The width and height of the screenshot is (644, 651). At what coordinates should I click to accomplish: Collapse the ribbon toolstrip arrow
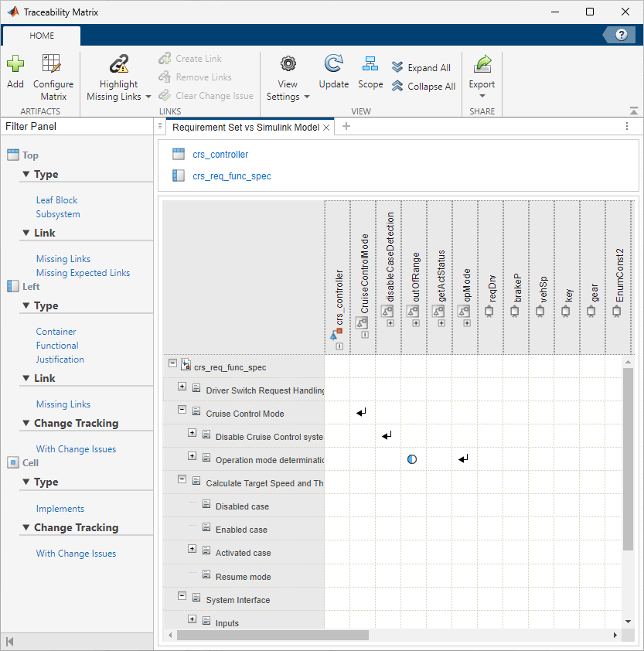(634, 111)
